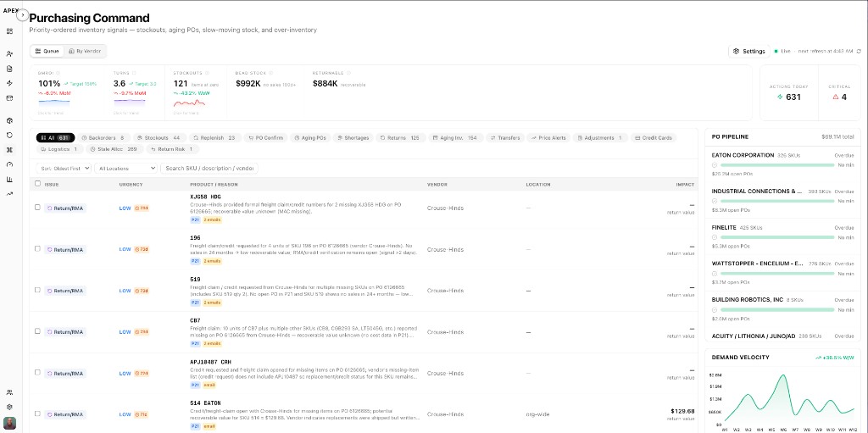Click the circle check icon under FINELITE
868x433 pixels.
click(714, 237)
